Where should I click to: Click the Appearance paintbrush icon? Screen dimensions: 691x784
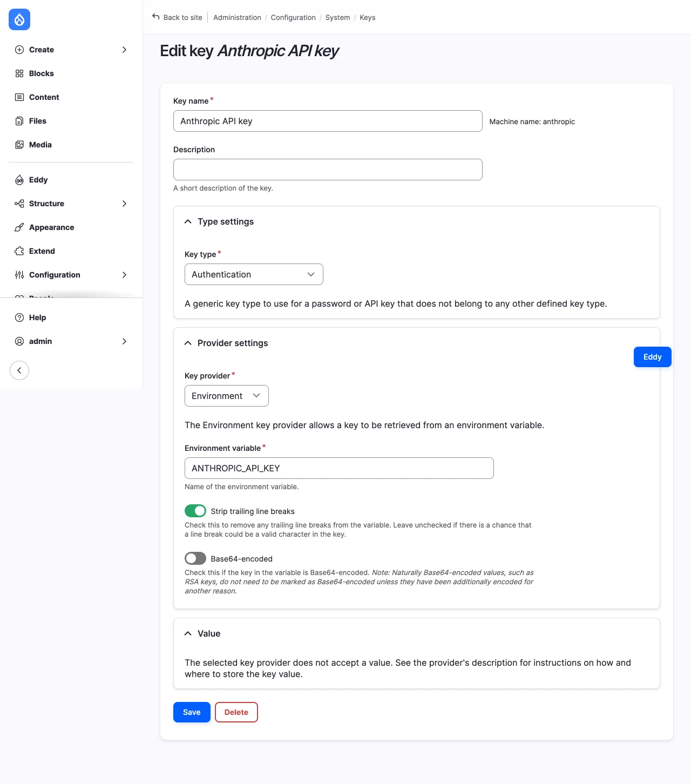tap(19, 227)
